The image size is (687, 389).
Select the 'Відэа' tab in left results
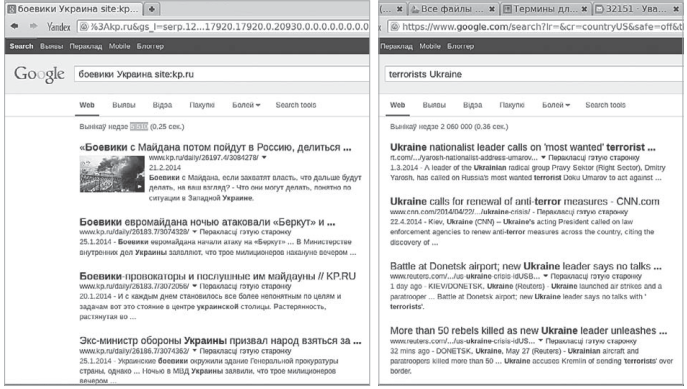pyautogui.click(x=162, y=105)
